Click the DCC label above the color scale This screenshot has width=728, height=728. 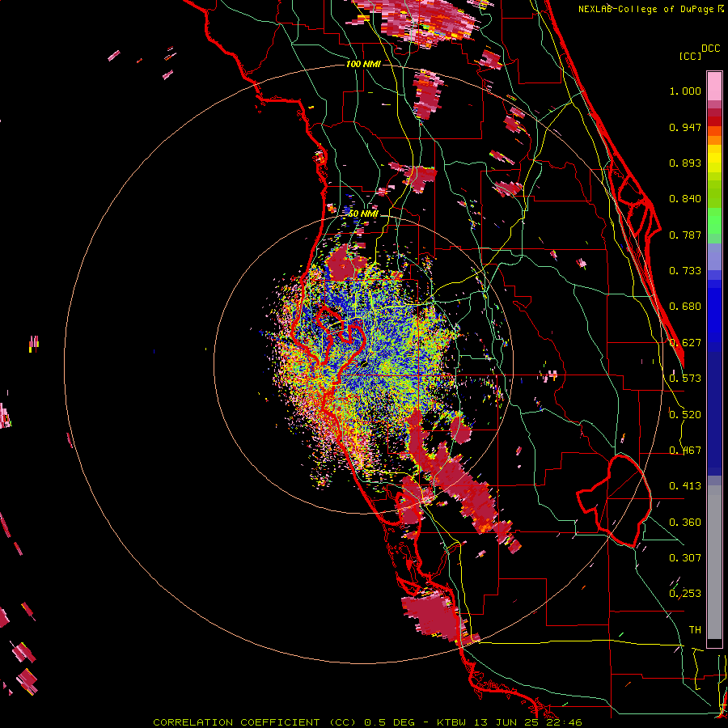click(710, 49)
